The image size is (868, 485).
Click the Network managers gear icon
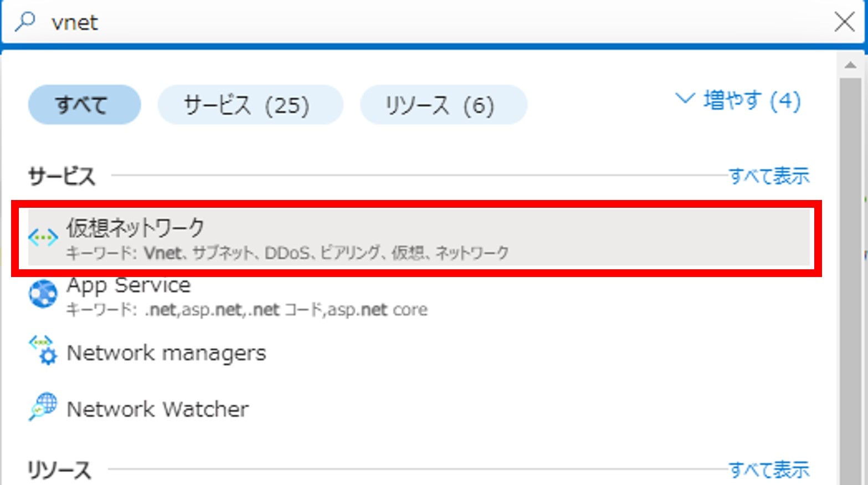point(43,350)
